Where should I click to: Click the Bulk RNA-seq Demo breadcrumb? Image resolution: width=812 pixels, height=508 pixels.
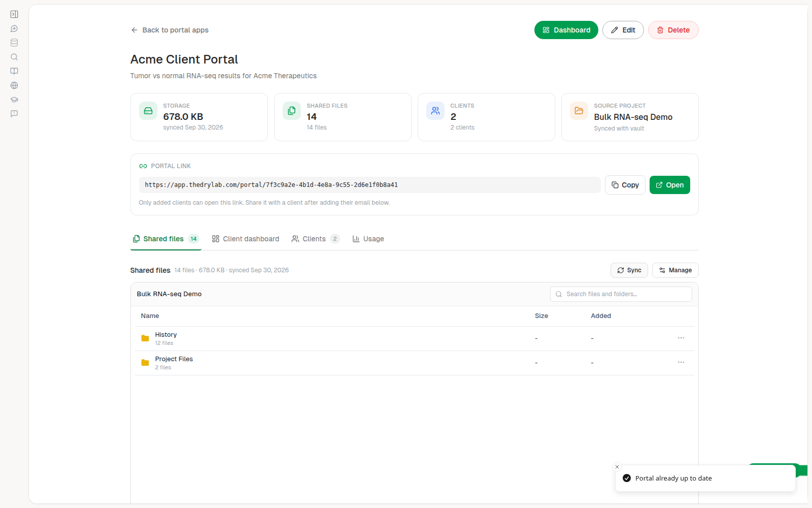click(x=170, y=294)
